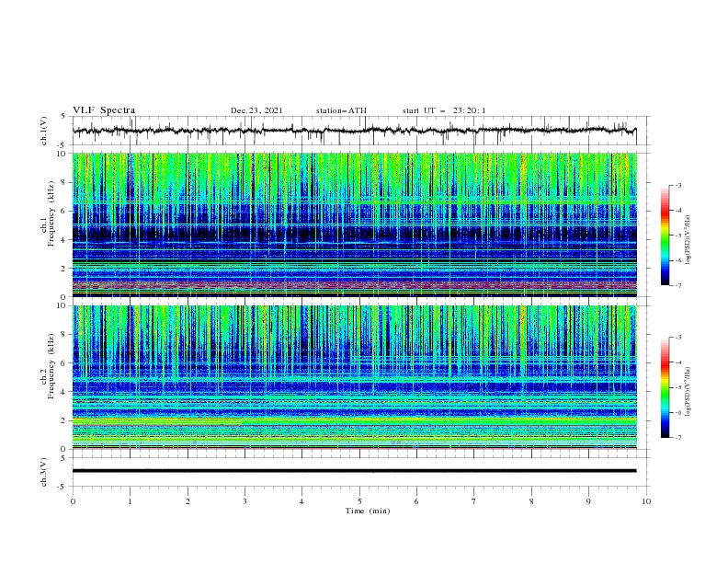Click the ch.2 spectrogram panel
The width and height of the screenshot is (728, 563).
tap(354, 377)
